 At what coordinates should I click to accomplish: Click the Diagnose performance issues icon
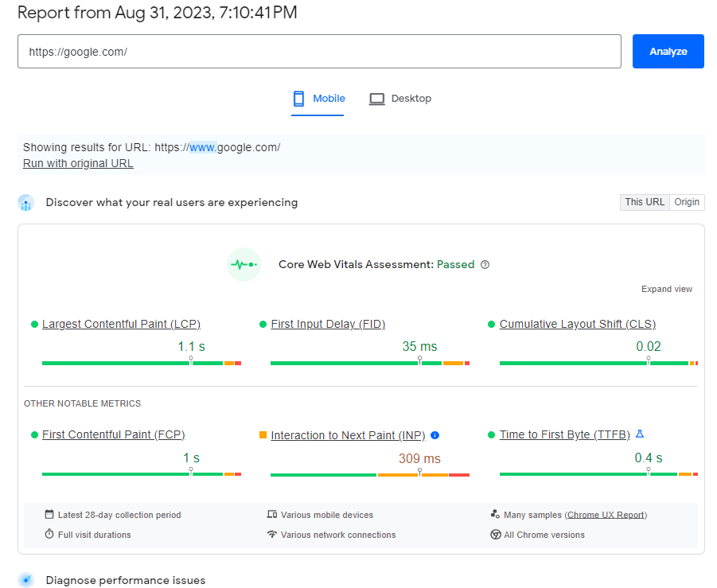click(26, 580)
